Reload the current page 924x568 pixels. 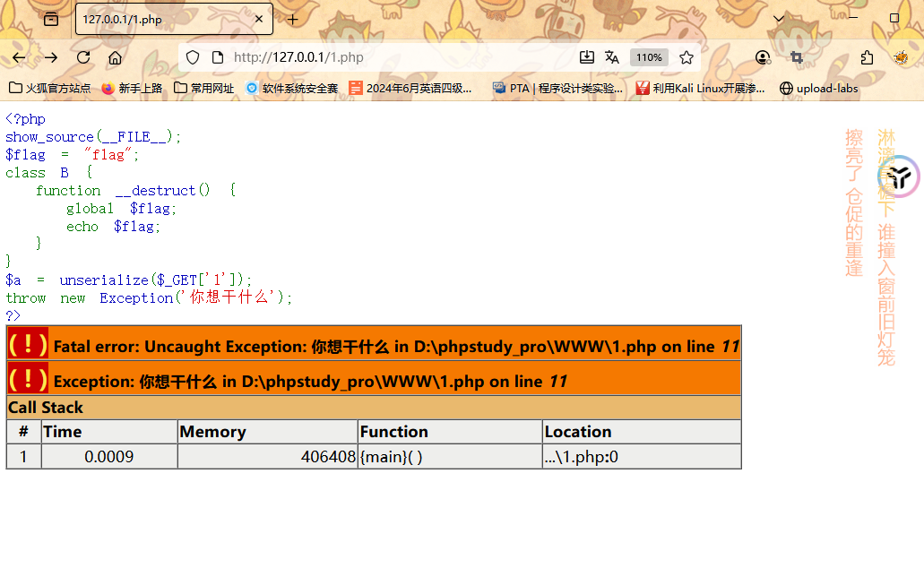pos(83,57)
